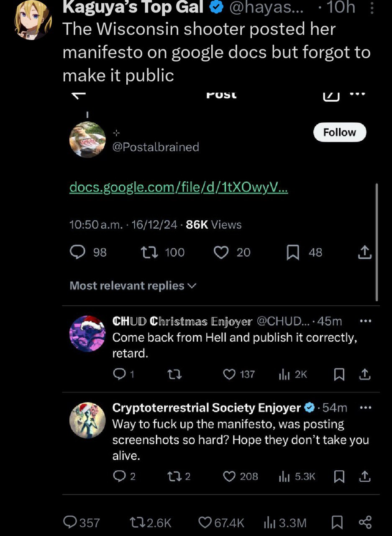Open options for Cryptoterrestrial Society Enjoyer reply
392x536 pixels.
point(366,407)
